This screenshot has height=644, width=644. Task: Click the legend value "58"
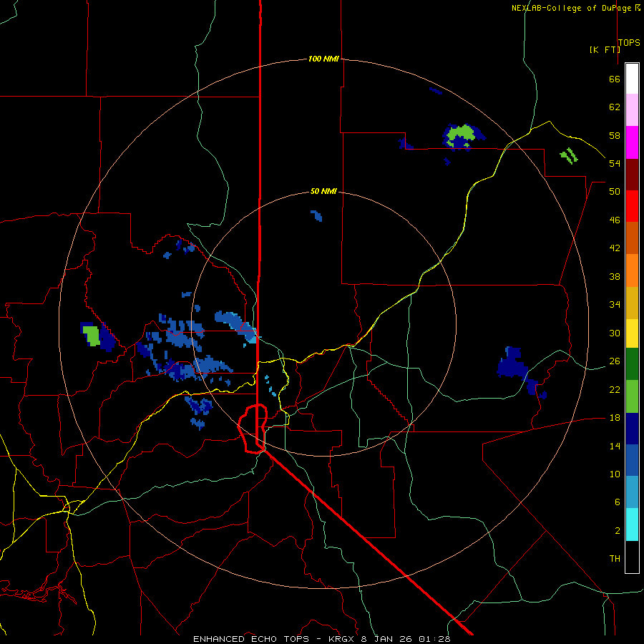pos(615,135)
